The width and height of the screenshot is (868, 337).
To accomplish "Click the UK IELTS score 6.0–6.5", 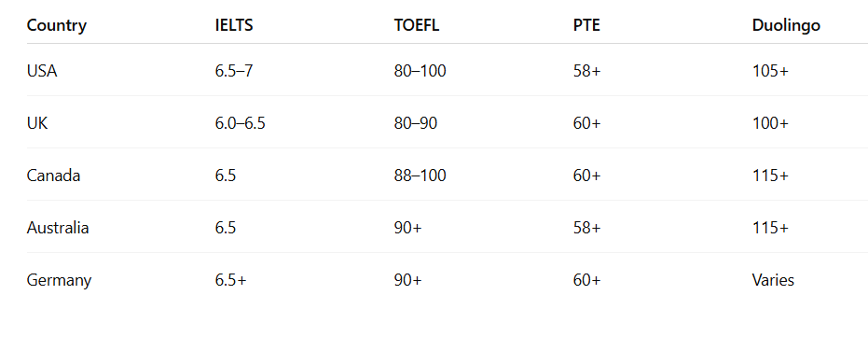I will pos(241,123).
